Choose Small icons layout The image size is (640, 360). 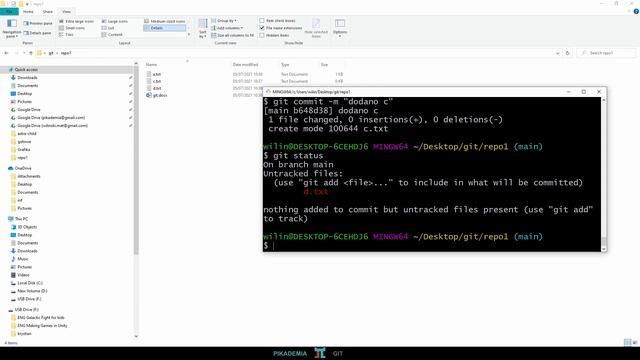[72, 28]
